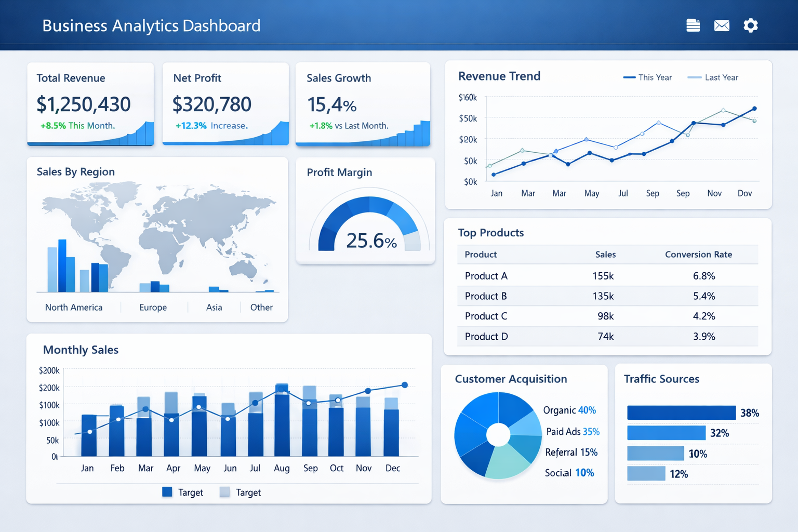The width and height of the screenshot is (798, 532).
Task: Open the settings gear icon
Action: (x=750, y=25)
